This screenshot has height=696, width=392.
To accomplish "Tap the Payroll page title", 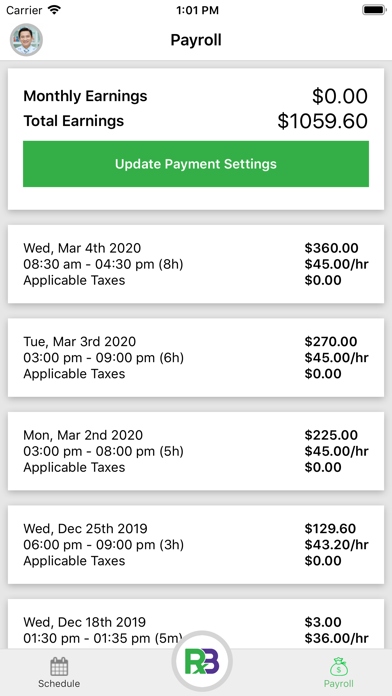I will 196,40.
